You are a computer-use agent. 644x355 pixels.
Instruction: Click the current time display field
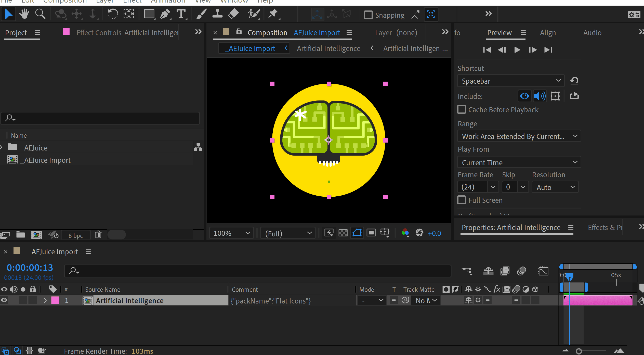(30, 267)
